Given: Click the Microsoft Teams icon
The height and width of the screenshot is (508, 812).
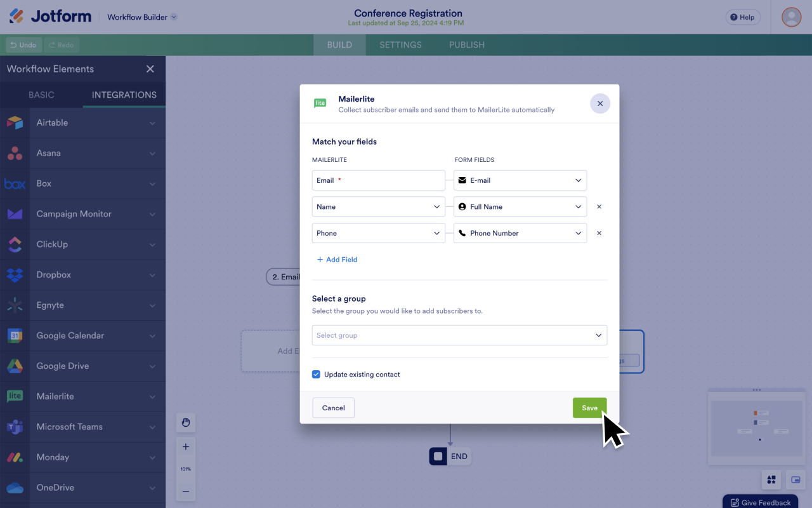Looking at the screenshot, I should coord(15,427).
